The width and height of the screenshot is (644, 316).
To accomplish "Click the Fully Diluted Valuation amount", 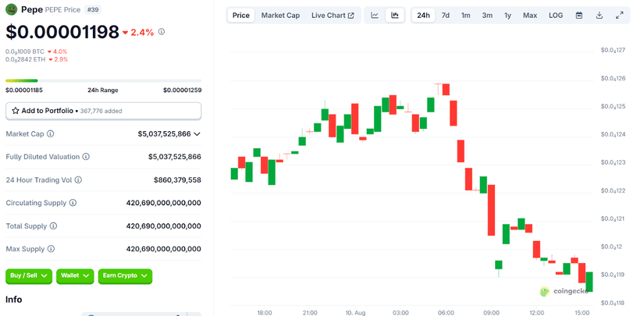I will point(175,157).
